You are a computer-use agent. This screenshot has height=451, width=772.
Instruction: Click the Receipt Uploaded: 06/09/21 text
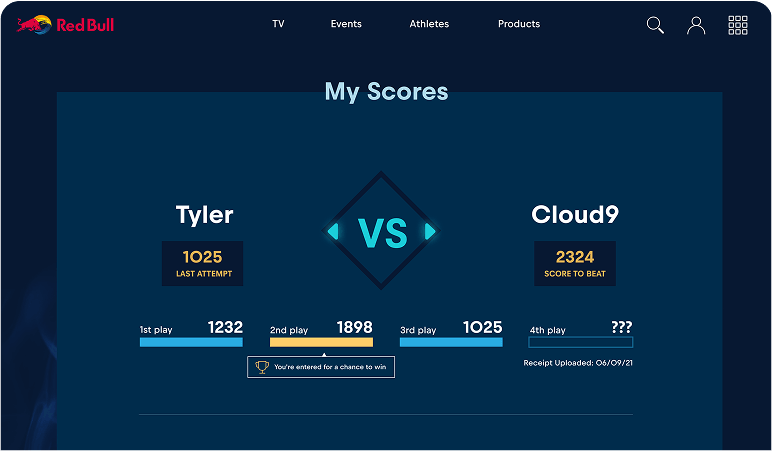pos(578,363)
